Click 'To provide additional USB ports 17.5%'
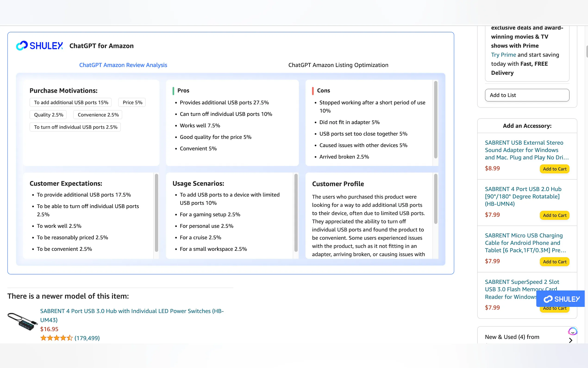The image size is (588, 368). [84, 195]
